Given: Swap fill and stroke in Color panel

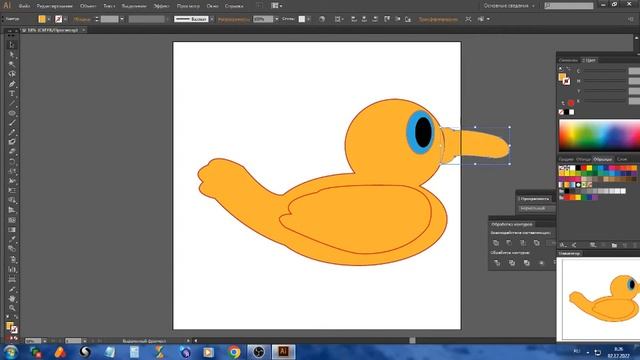Looking at the screenshot, I should [x=569, y=69].
